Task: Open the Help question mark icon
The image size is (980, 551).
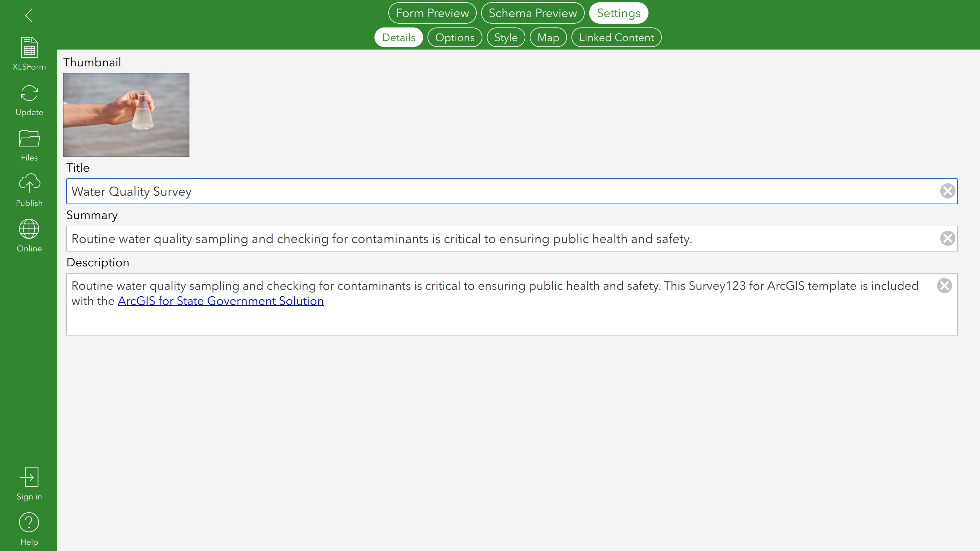Action: [x=29, y=523]
